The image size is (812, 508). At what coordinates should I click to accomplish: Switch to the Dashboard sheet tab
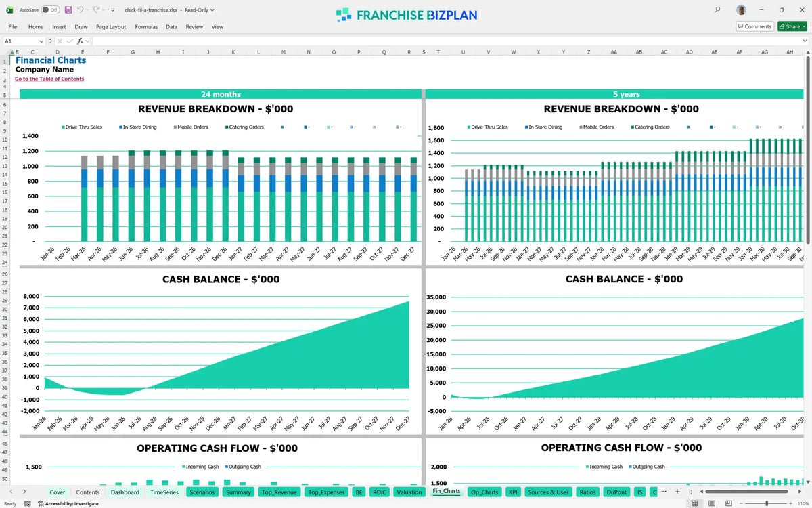pos(125,492)
